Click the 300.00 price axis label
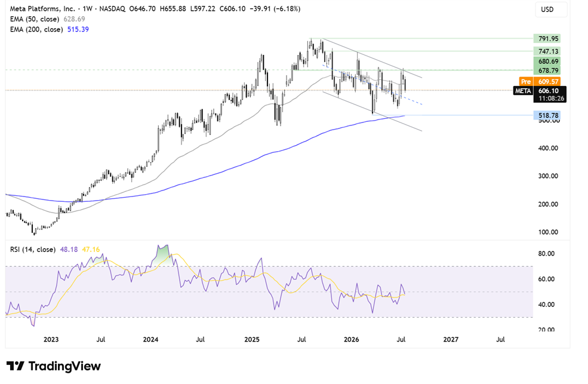588x384 pixels. [548, 176]
